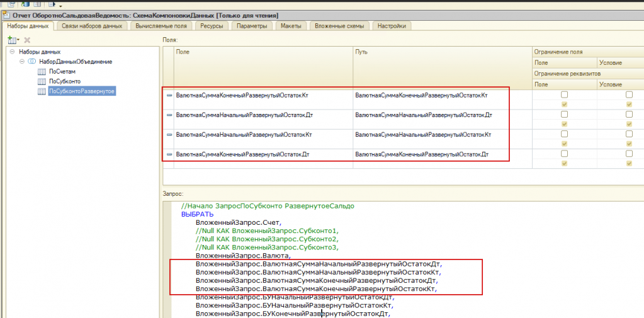Image resolution: width=644 pixels, height=318 pixels.
Task: Toggle Поле restriction checkbox for ВалютнаяСуммаКонечныйРазвернутыйОстатокДт
Action: click(564, 154)
